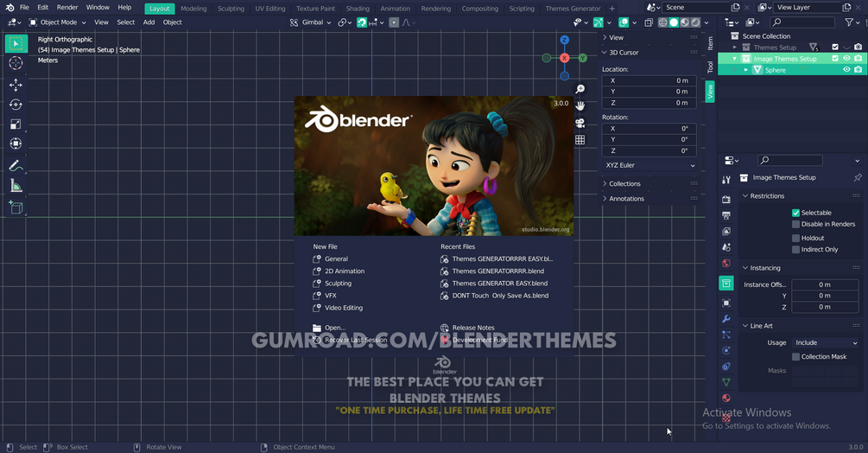Open the XYZ Euler rotation mode dropdown
The height and width of the screenshot is (453, 868).
tap(649, 165)
